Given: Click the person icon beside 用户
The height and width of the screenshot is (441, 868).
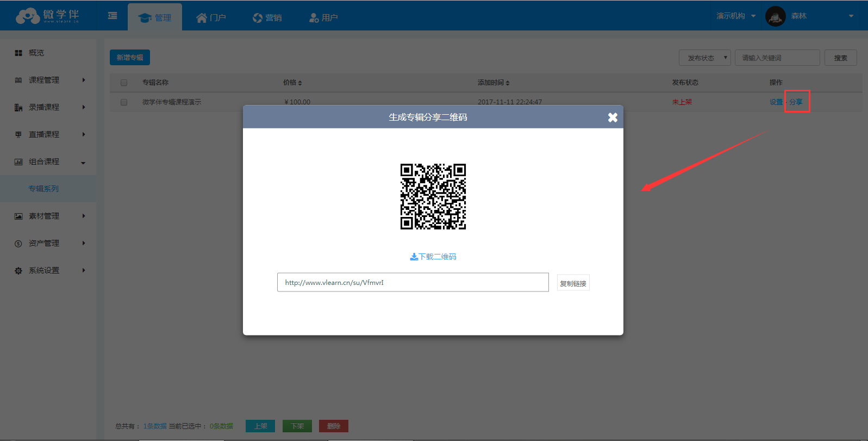Looking at the screenshot, I should click(314, 18).
